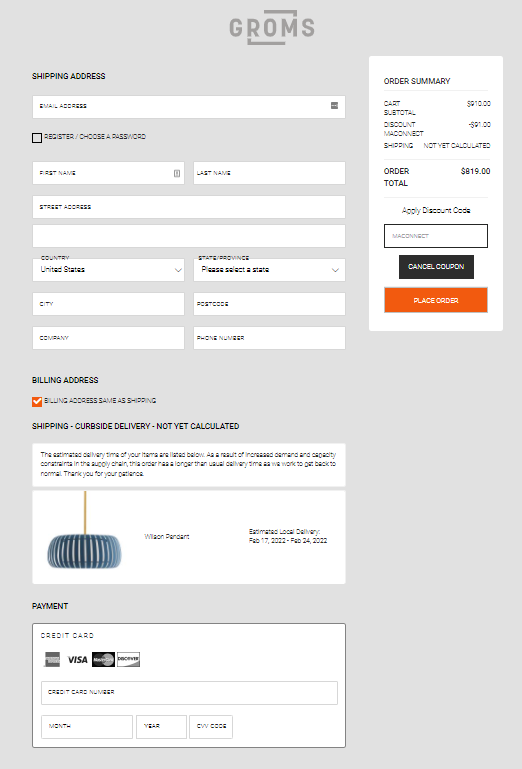Click the Phone Number field
The height and width of the screenshot is (769, 522).
[269, 338]
